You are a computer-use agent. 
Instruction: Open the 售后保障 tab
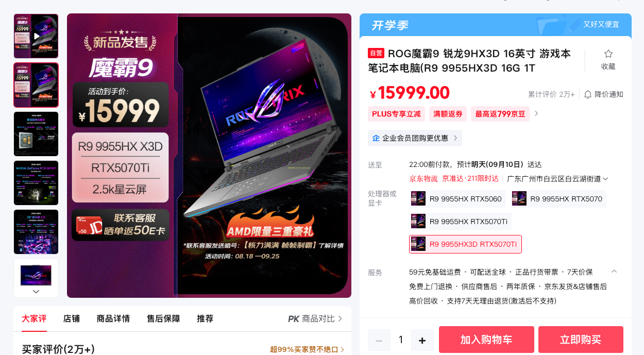pyautogui.click(x=163, y=319)
